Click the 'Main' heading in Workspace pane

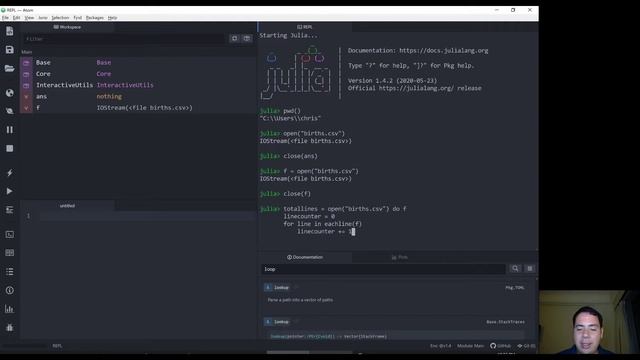pyautogui.click(x=27, y=52)
